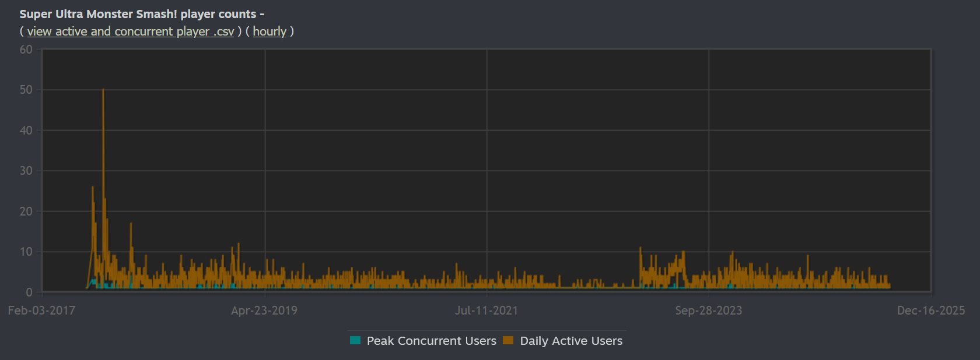This screenshot has height=360, width=980.
Task: Click the 50 y-axis label
Action: tap(26, 90)
